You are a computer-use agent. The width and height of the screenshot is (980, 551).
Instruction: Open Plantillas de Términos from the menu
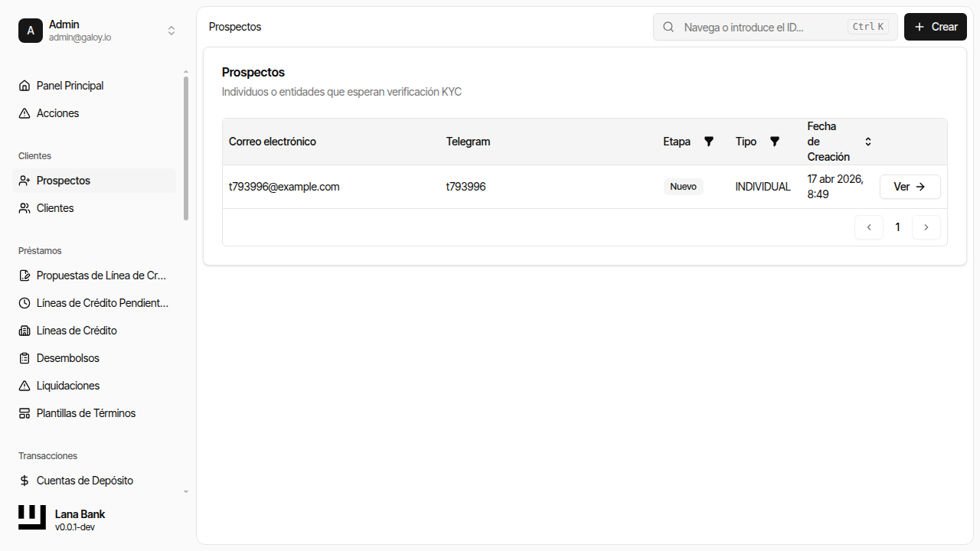tap(86, 412)
